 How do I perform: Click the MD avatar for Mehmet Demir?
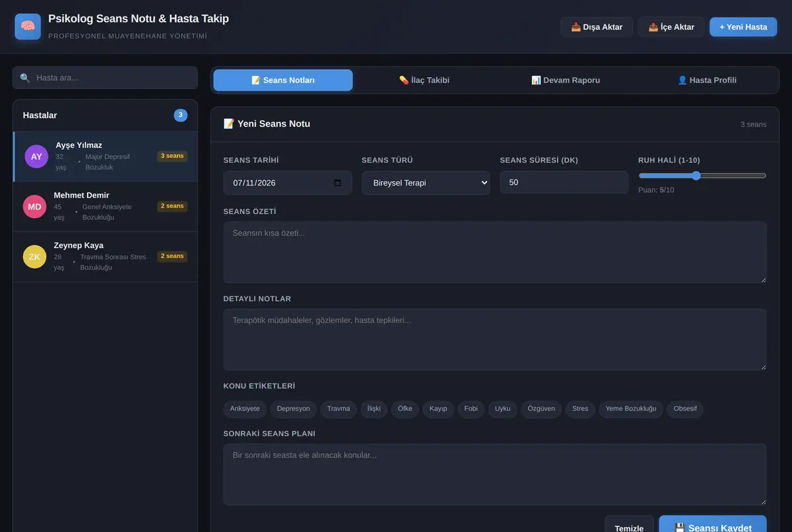click(x=34, y=207)
